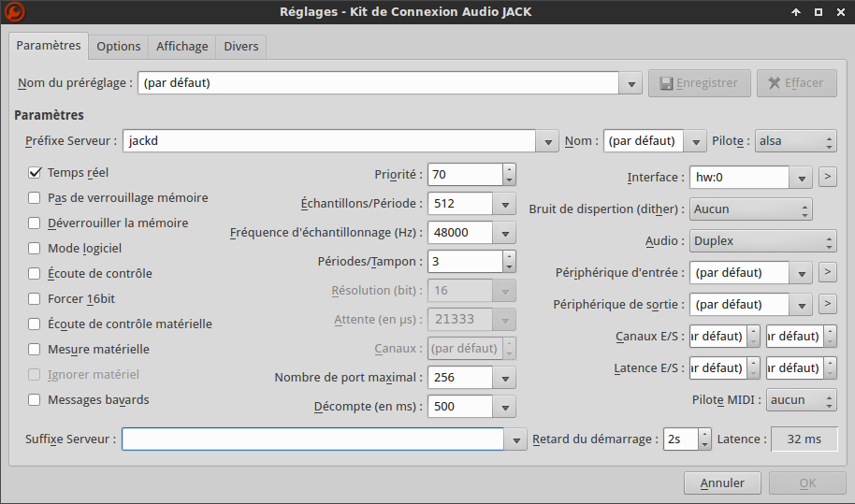Check the Forcer 16bit box
This screenshot has width=855, height=504.
pyautogui.click(x=35, y=298)
